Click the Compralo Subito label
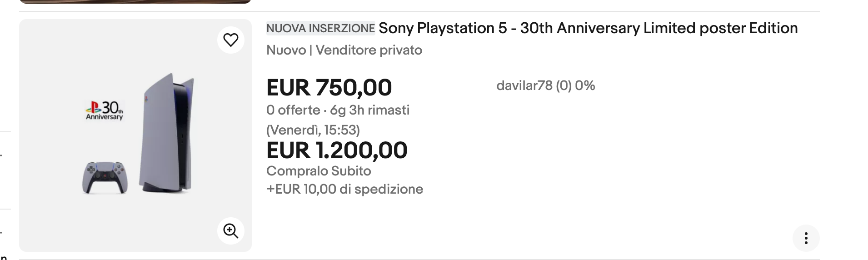 [319, 171]
